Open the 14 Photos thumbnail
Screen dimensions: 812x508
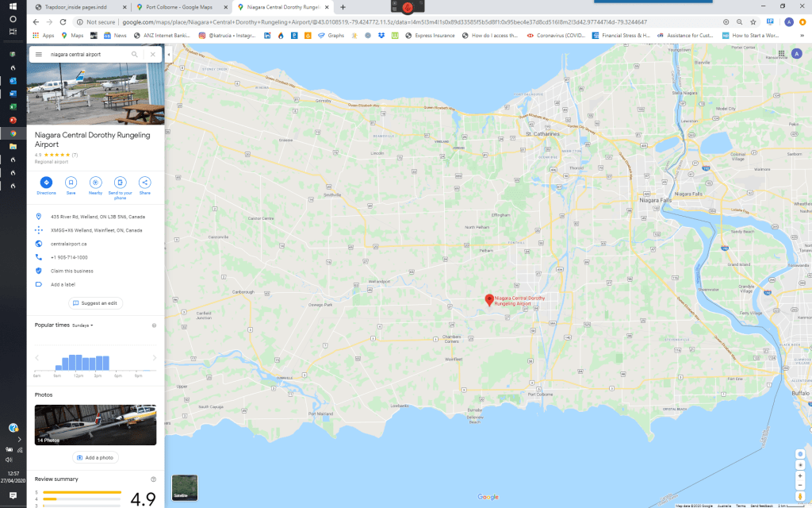[x=95, y=425]
